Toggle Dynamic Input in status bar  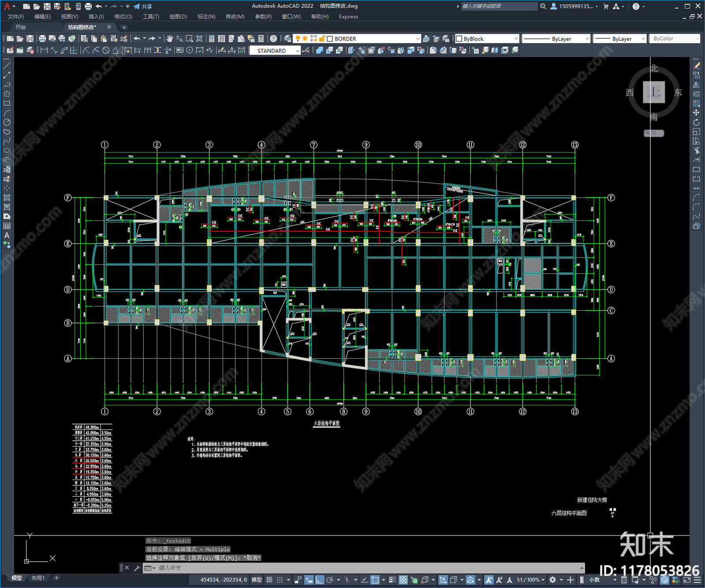pyautogui.click(x=309, y=580)
